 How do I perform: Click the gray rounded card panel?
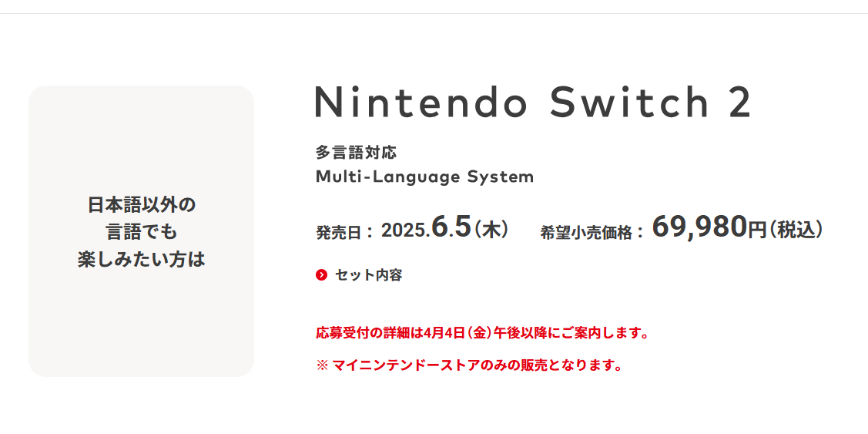pyautogui.click(x=141, y=231)
